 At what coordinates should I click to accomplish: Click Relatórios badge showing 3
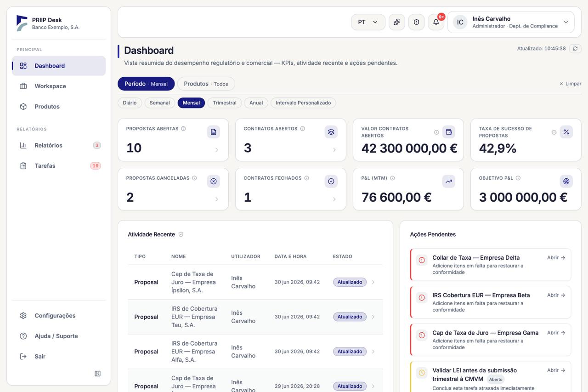[x=96, y=145]
